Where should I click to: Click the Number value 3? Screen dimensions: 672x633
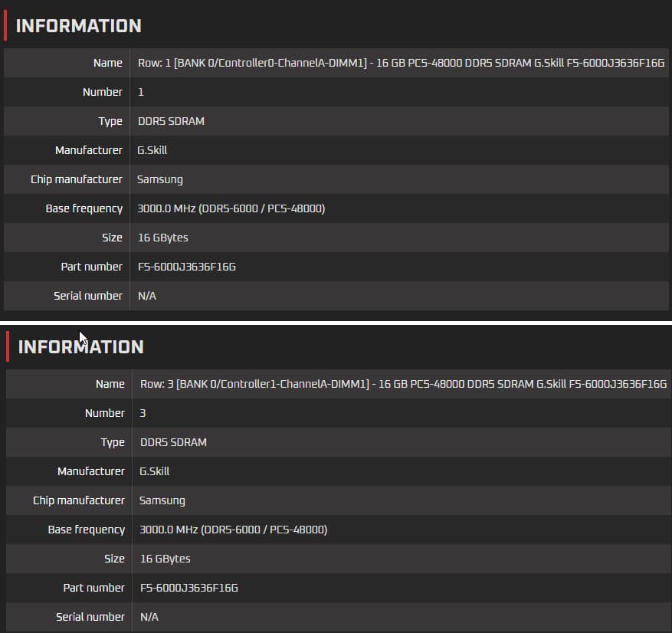tap(143, 413)
